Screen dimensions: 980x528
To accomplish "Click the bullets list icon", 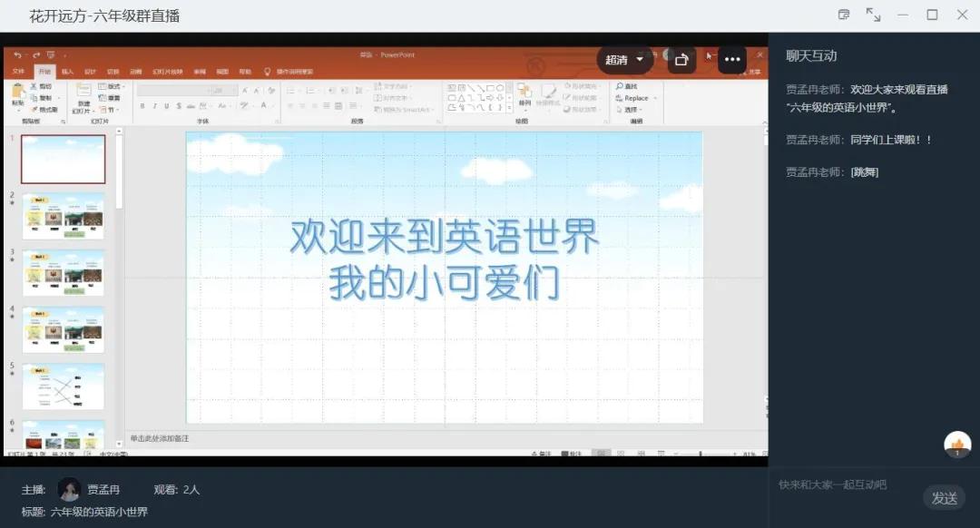I will pyautogui.click(x=291, y=91).
